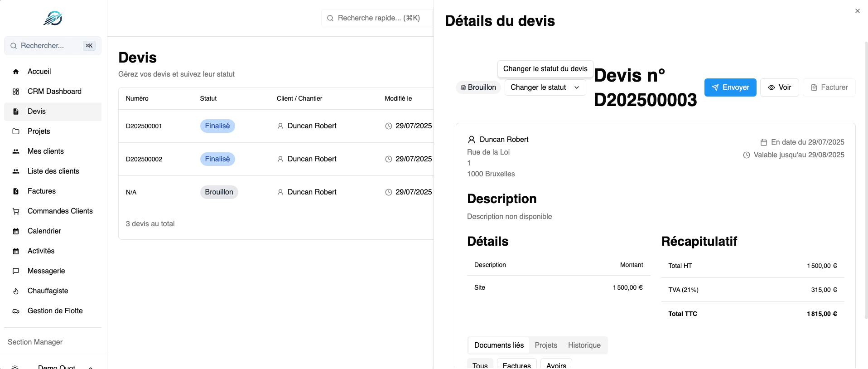This screenshot has height=369, width=868.
Task: Click the Rechercher sidebar search field
Action: pos(53,46)
